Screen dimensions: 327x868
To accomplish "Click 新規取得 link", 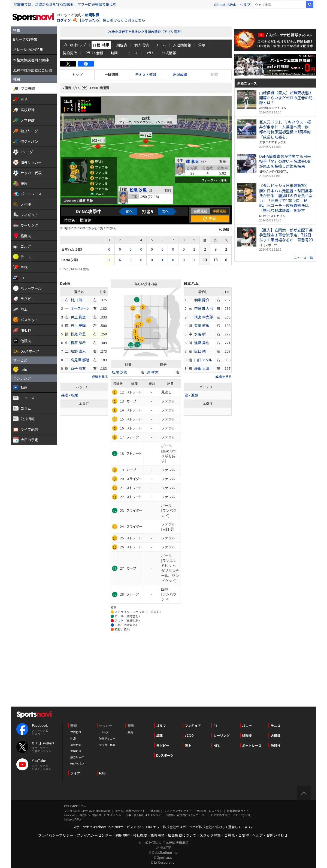I will 92,15.
